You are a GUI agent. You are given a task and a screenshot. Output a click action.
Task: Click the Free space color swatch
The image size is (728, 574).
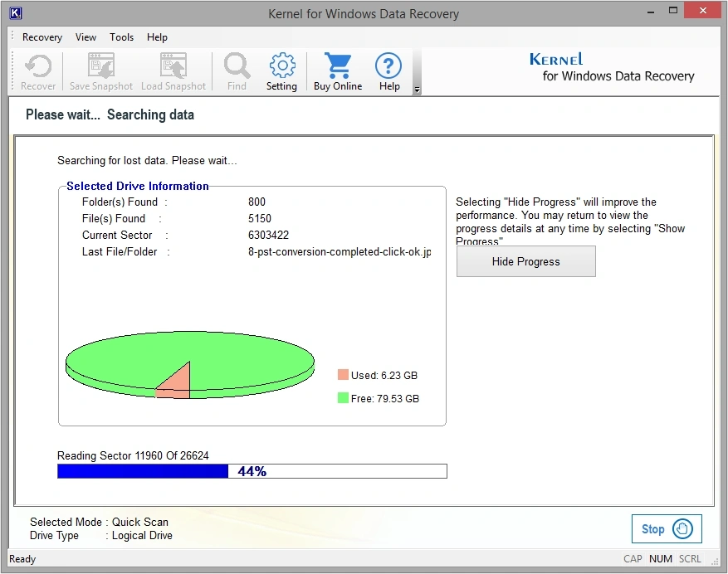coord(343,398)
